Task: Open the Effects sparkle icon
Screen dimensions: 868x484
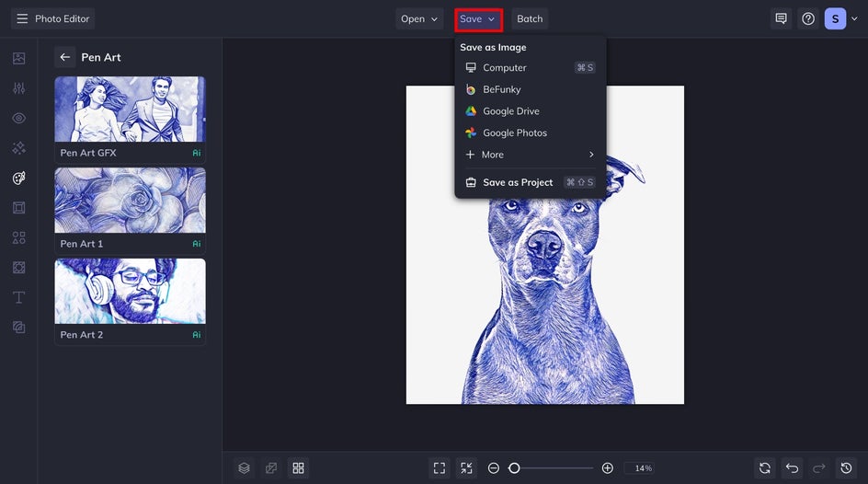Action: coord(18,148)
